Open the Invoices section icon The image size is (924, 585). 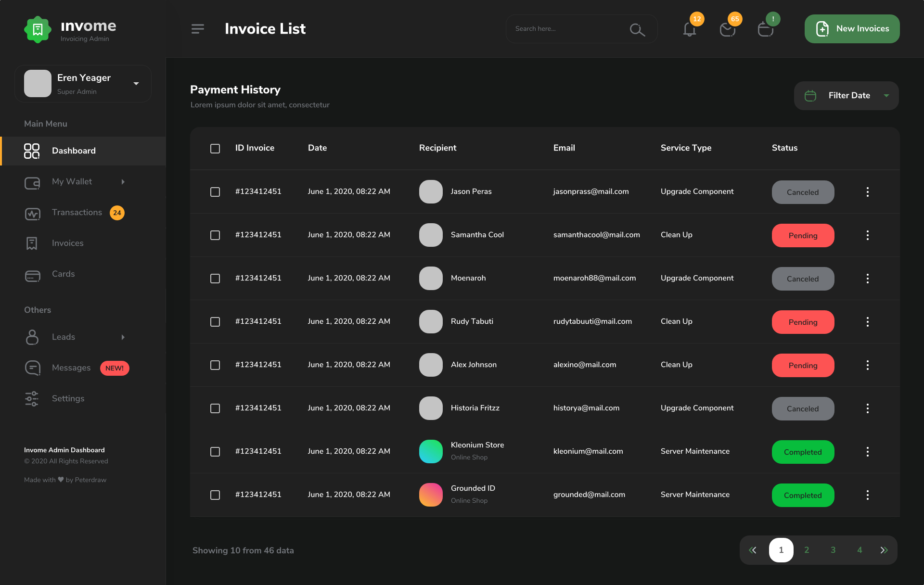[32, 242]
